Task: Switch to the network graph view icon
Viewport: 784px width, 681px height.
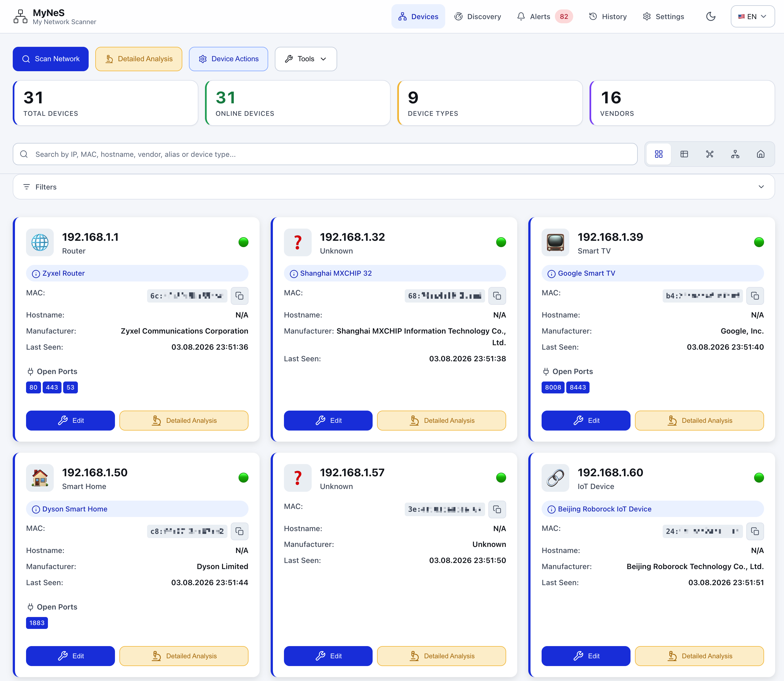Action: 709,154
